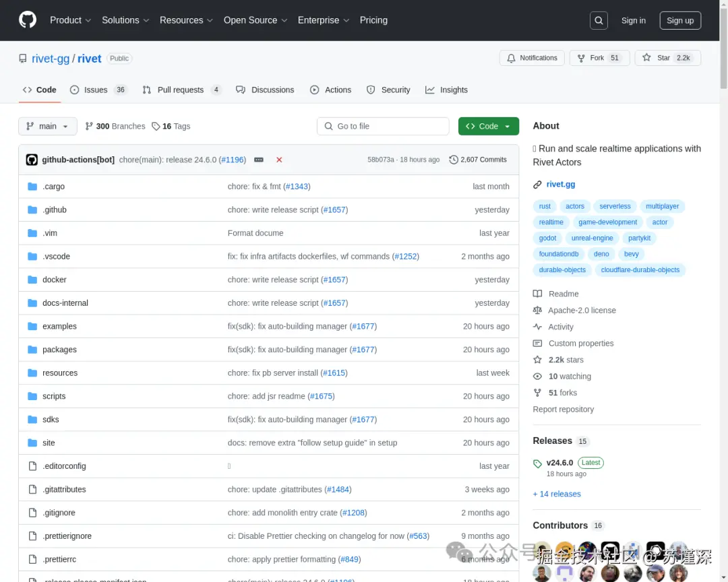
Task: Click the link chain icon beside rivet.gg
Action: (537, 185)
